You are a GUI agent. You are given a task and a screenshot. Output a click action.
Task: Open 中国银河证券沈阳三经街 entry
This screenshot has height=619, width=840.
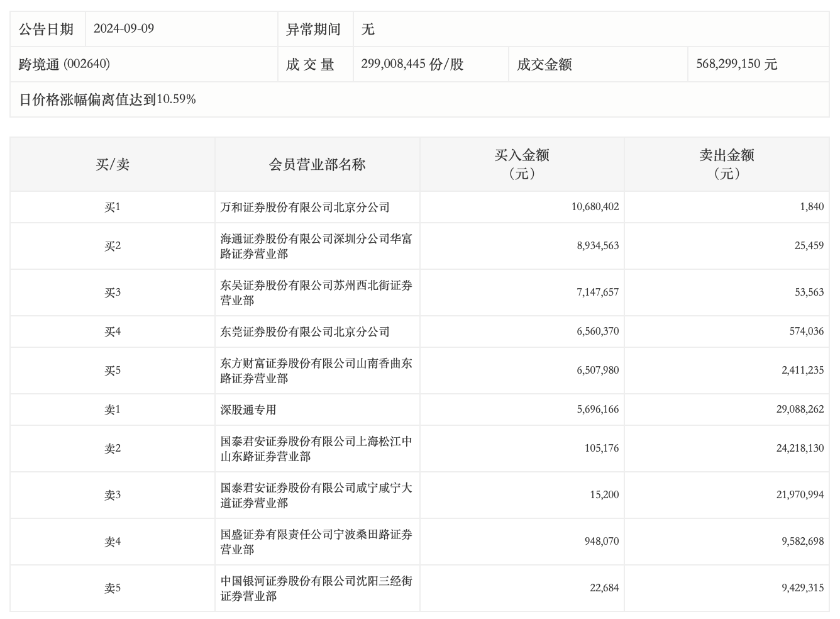click(316, 589)
